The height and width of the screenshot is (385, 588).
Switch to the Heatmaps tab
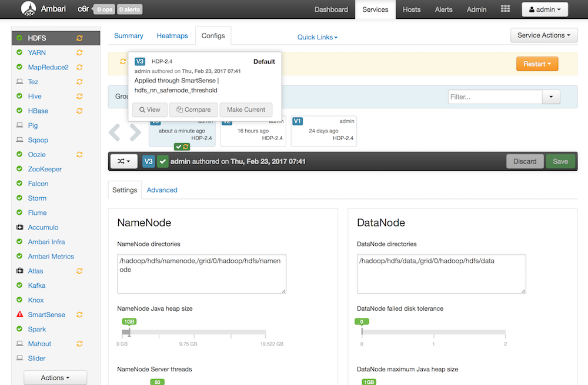(x=172, y=36)
